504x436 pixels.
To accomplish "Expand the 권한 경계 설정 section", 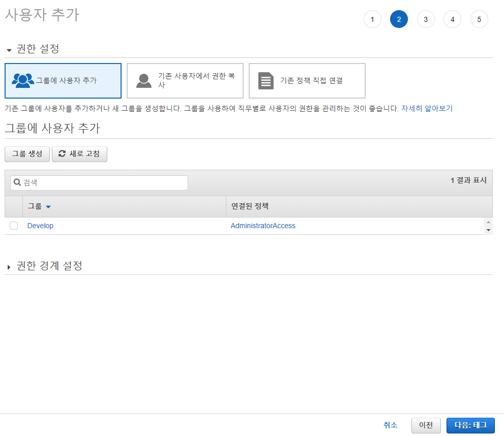I will 9,267.
